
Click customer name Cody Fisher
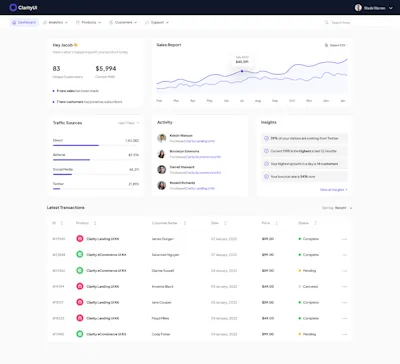pos(161,334)
